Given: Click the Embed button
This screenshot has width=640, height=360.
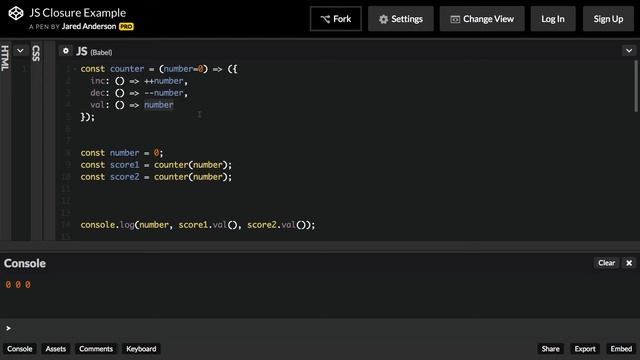Looking at the screenshot, I should click(621, 349).
